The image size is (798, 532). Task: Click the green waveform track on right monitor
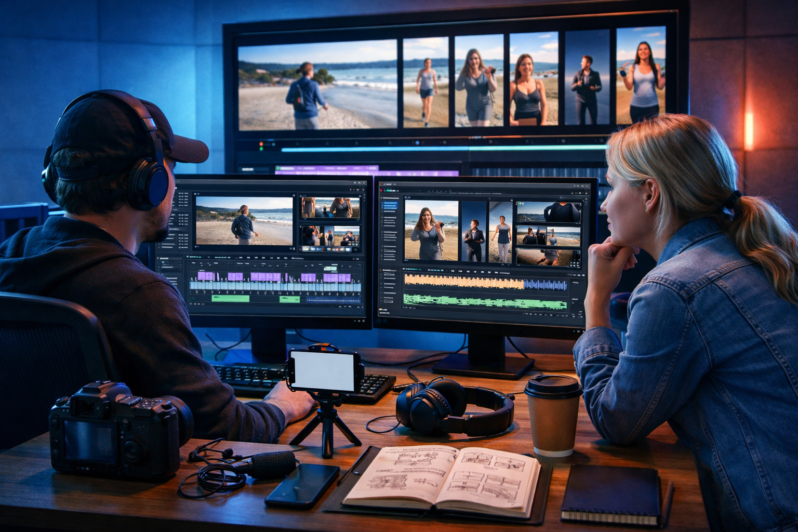tap(485, 301)
